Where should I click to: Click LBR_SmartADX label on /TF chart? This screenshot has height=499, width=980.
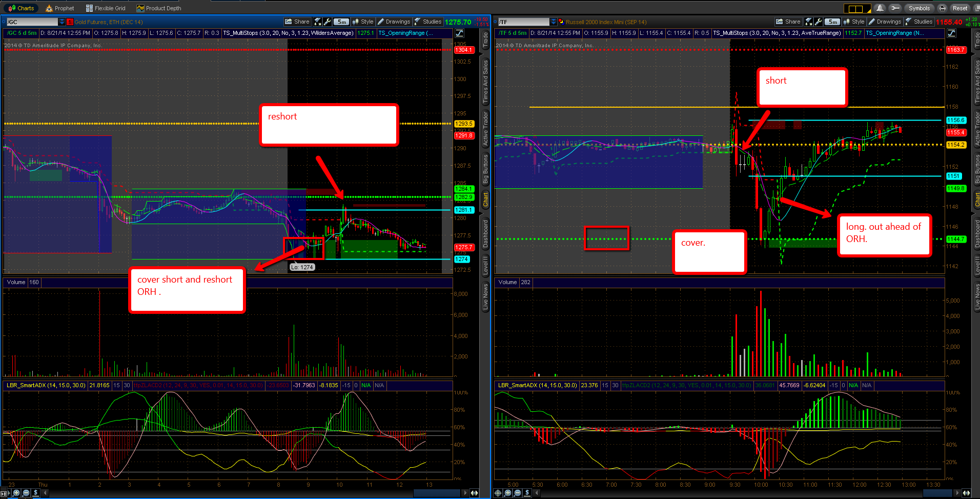click(x=537, y=385)
